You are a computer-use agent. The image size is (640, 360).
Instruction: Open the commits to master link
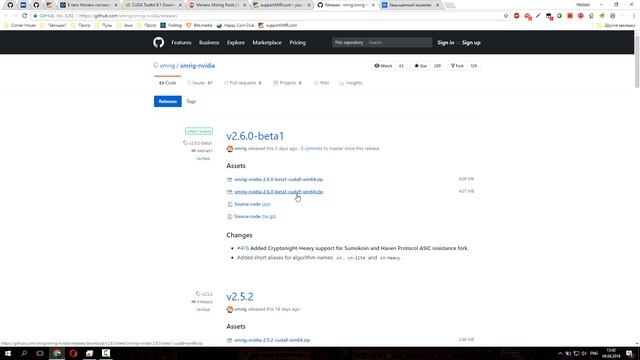click(x=311, y=149)
